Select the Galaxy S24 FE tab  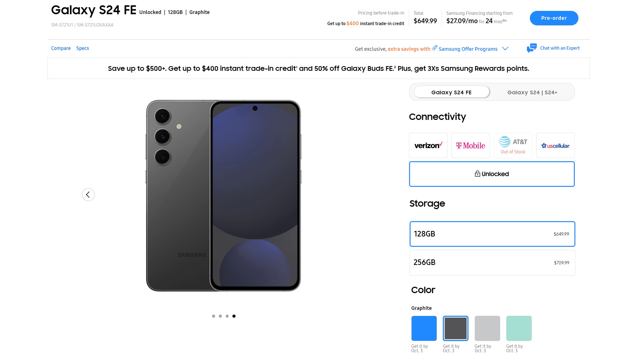click(451, 92)
